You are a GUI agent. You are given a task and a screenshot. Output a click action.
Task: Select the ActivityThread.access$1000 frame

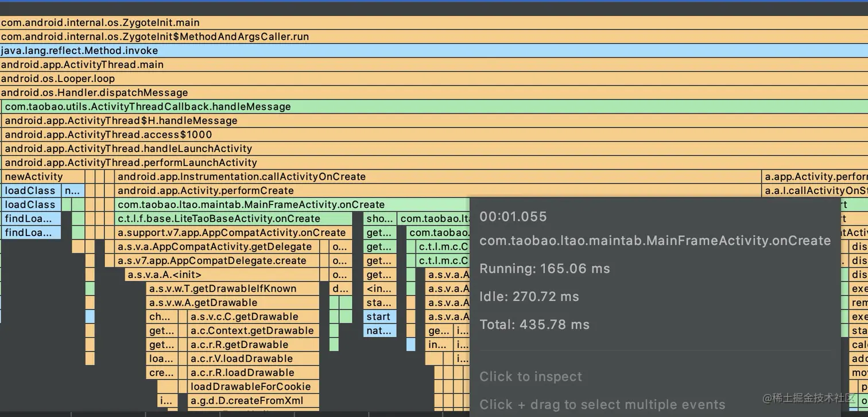pos(435,134)
